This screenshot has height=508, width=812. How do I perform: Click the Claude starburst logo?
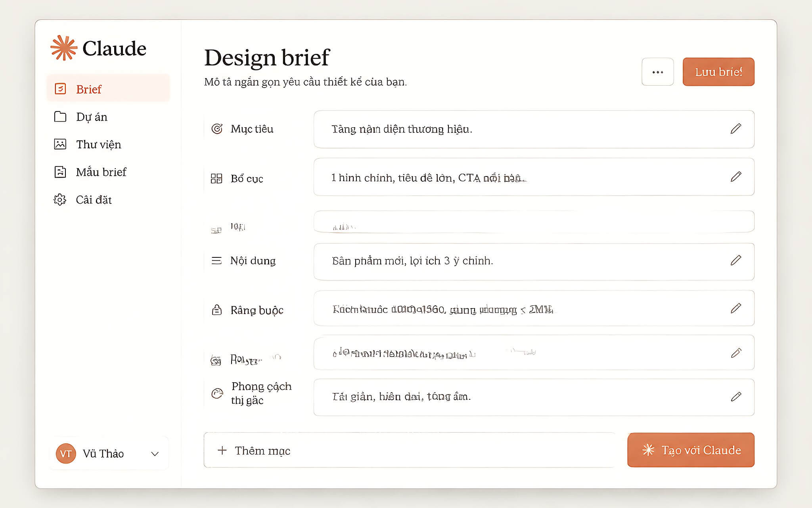63,48
